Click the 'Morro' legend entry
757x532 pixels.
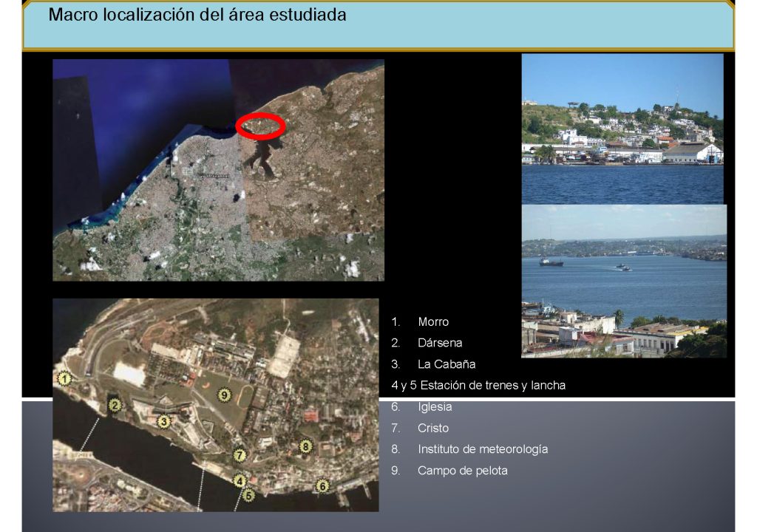tap(432, 322)
